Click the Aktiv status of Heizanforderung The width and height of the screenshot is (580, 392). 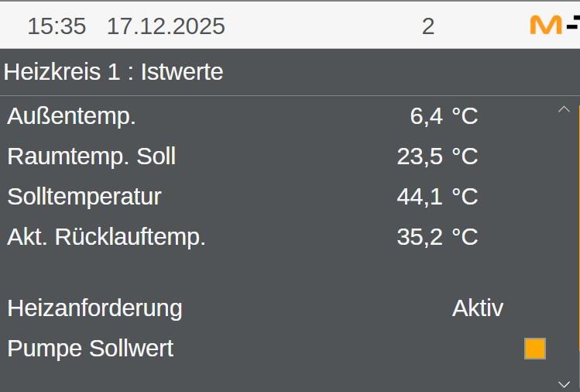(477, 308)
